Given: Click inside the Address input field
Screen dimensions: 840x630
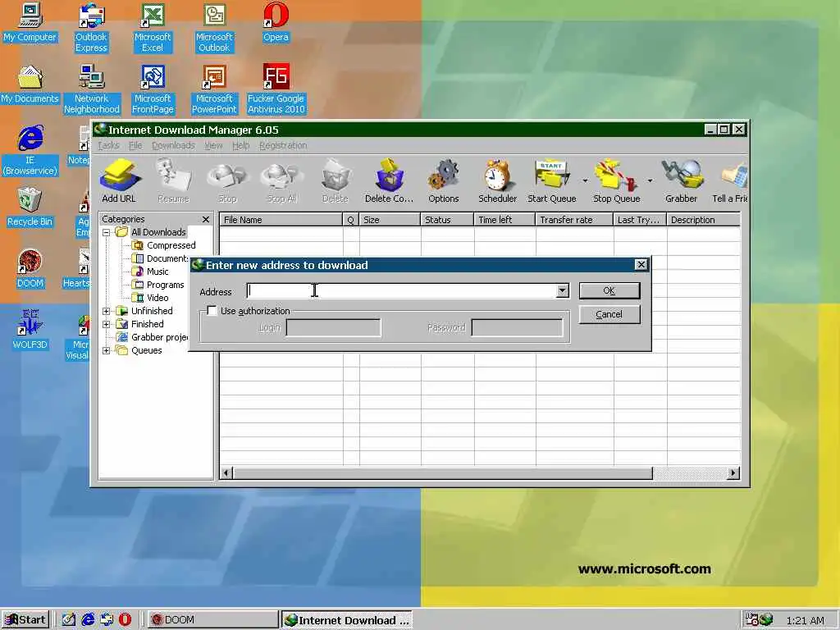Looking at the screenshot, I should pos(402,291).
